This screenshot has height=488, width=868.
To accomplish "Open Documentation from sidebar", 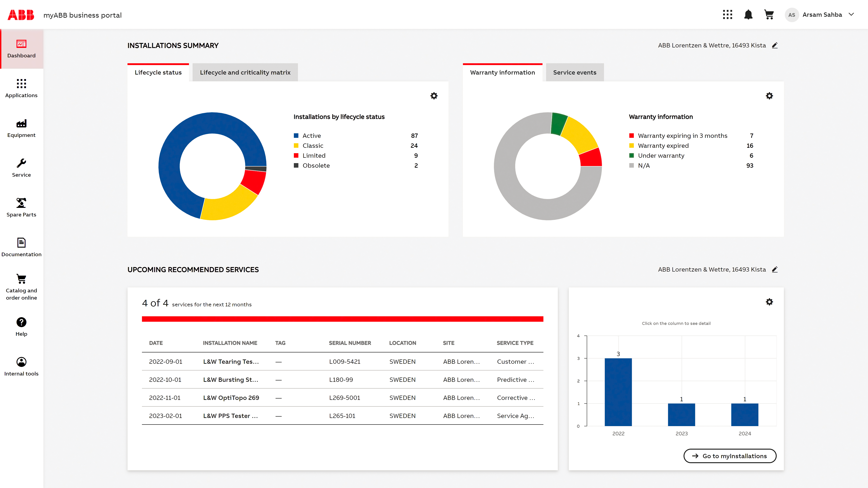I will (21, 248).
